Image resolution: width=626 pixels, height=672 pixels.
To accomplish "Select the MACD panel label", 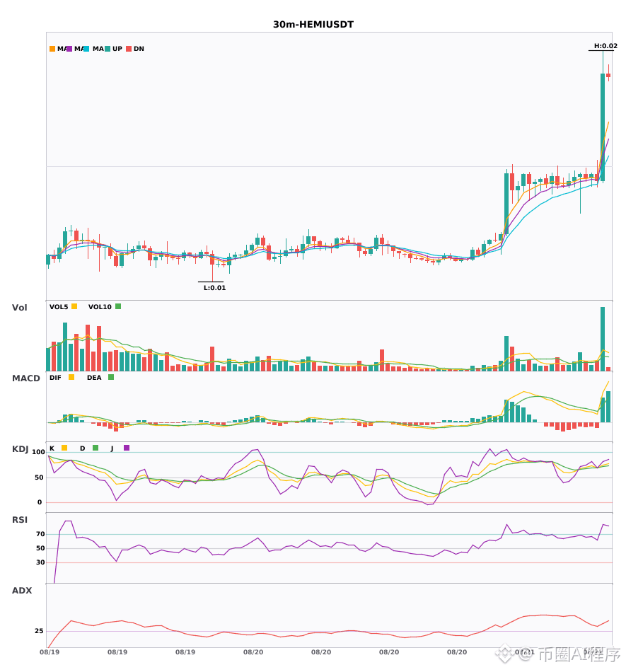I will click(25, 378).
